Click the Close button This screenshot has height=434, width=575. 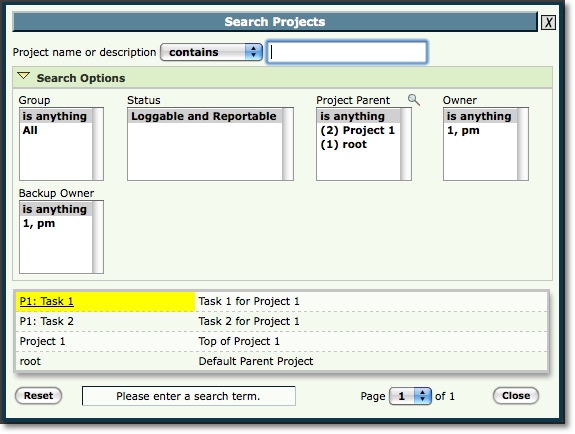point(516,395)
